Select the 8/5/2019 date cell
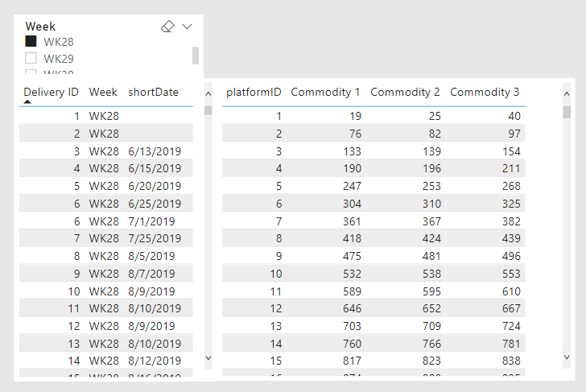 pos(151,256)
